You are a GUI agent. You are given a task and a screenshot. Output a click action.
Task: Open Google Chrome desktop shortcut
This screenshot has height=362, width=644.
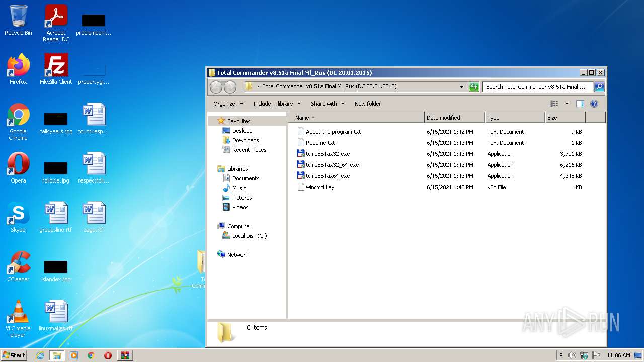pos(18,122)
